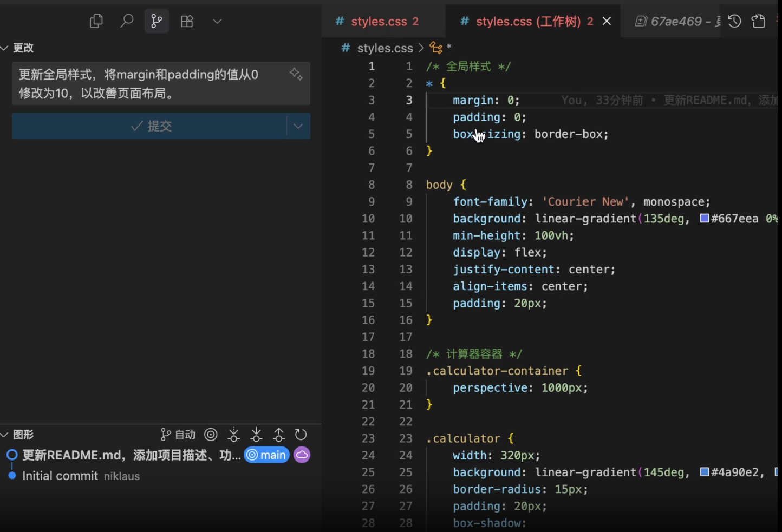Collapse the 图形 graph section

[x=18, y=434]
